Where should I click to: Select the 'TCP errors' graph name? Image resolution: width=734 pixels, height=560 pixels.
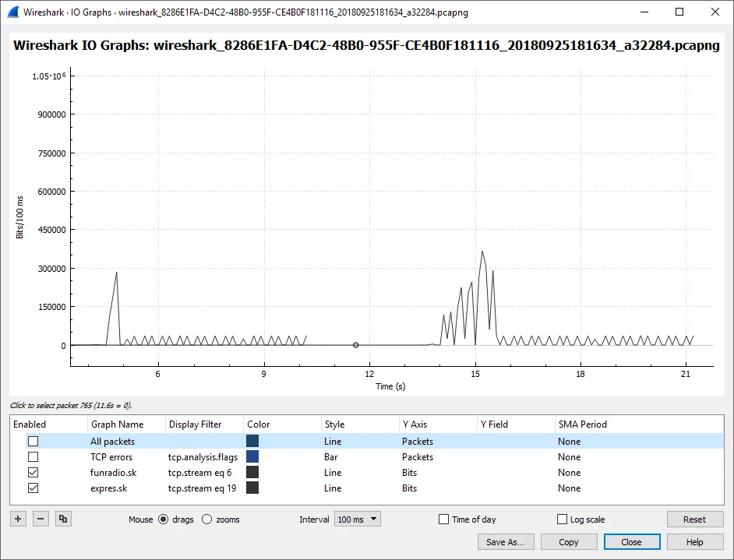(x=111, y=456)
